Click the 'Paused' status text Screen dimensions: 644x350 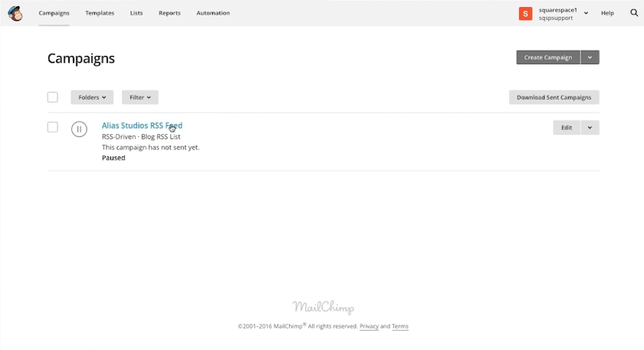pos(113,158)
